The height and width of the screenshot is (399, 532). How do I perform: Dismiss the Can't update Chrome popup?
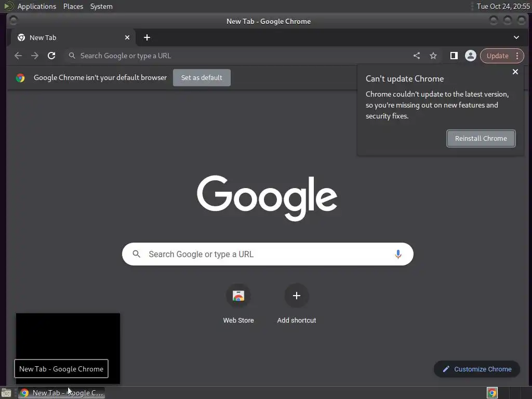point(515,72)
